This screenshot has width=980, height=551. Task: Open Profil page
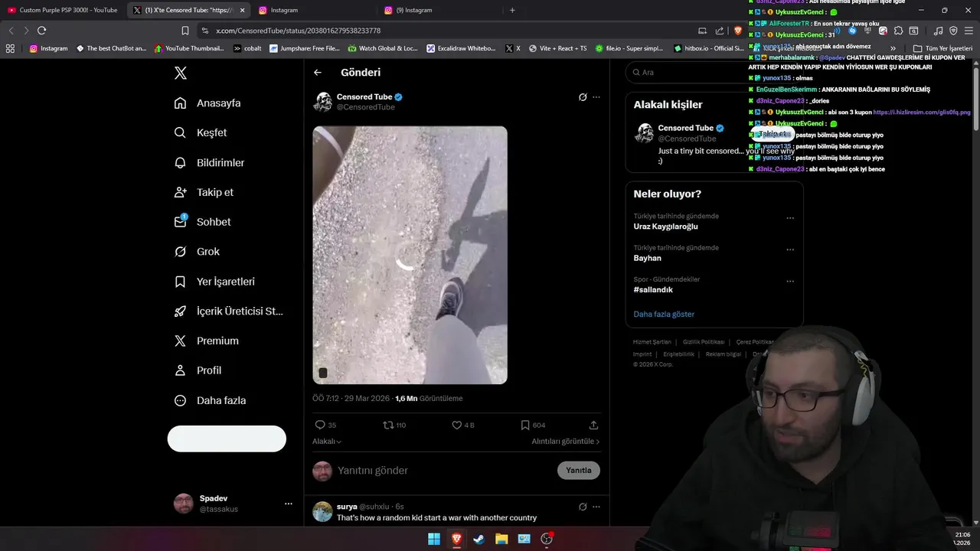(x=198, y=370)
